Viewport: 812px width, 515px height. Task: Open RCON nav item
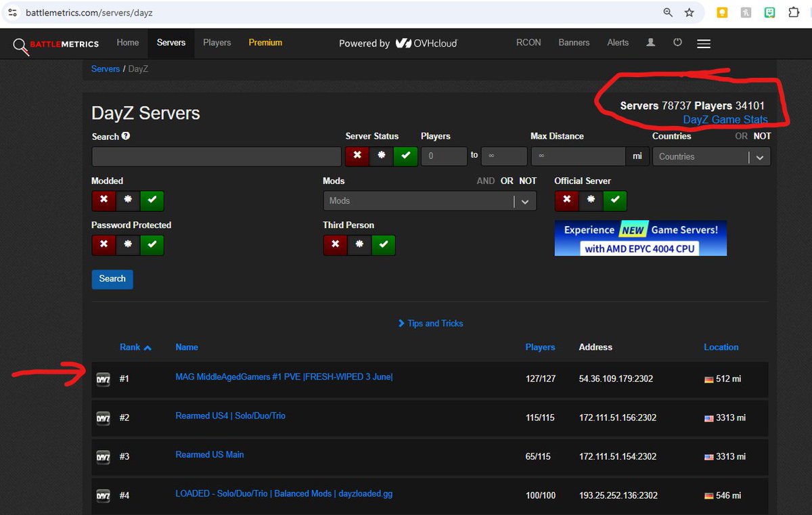tap(528, 43)
